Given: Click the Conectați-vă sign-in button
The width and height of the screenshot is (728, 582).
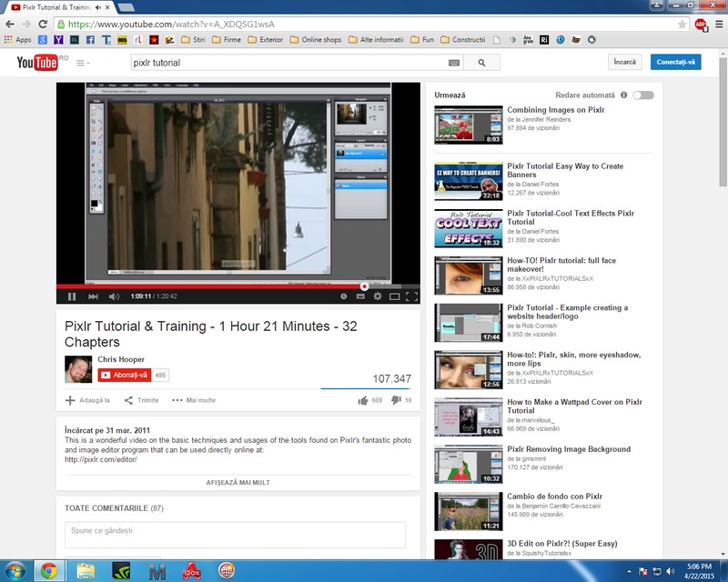Looking at the screenshot, I should 675,62.
